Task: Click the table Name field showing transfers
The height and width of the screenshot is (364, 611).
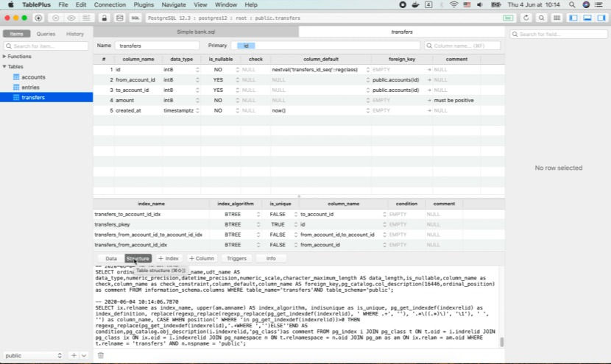Action: click(x=157, y=46)
